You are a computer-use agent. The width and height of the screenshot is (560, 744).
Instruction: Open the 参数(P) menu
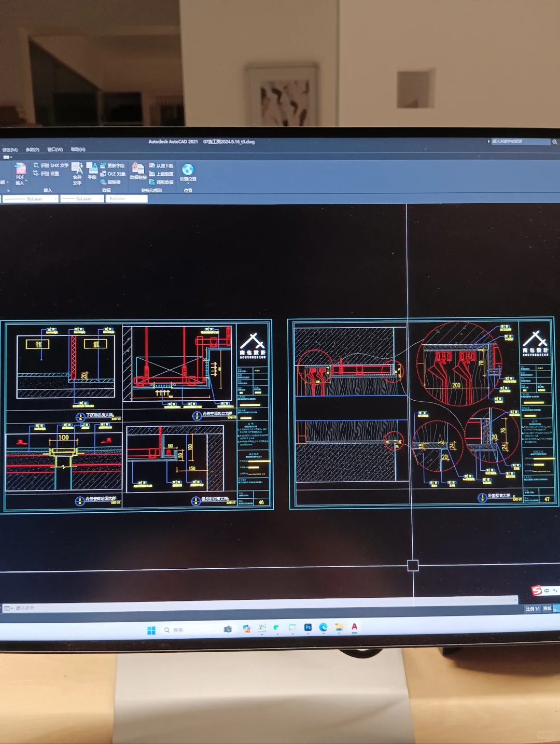32,150
